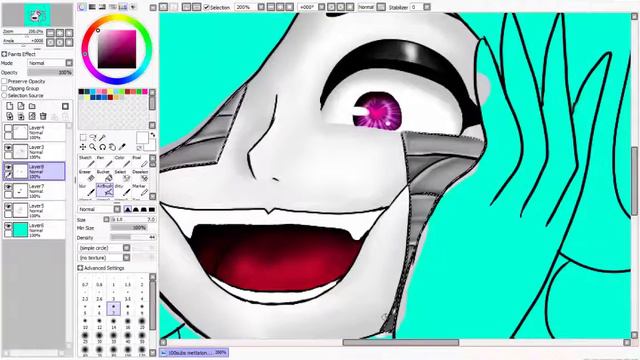Select the Rotate canvas tool

[x=102, y=147]
